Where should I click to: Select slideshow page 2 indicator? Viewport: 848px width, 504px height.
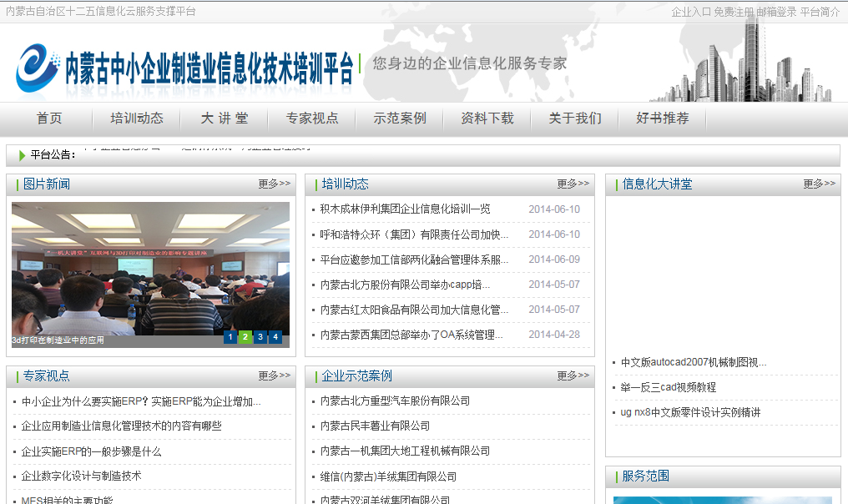click(245, 337)
